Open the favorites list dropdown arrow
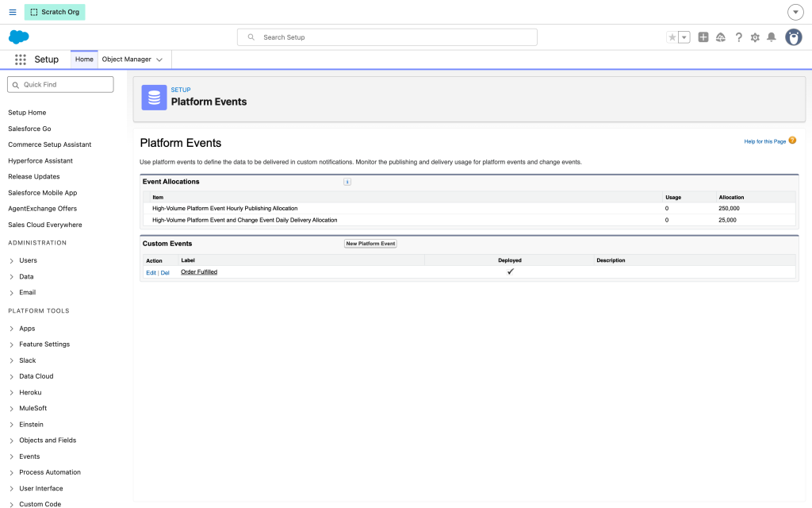The image size is (812, 508). 684,37
